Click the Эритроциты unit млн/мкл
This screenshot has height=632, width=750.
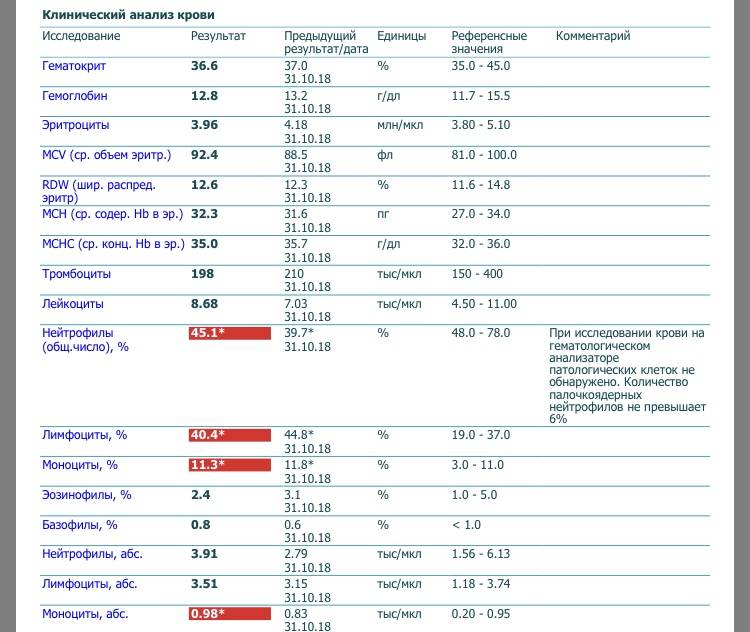pos(400,125)
